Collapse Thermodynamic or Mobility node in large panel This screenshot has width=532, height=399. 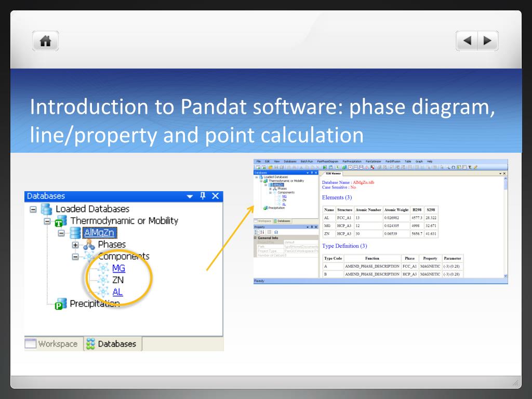tap(47, 221)
